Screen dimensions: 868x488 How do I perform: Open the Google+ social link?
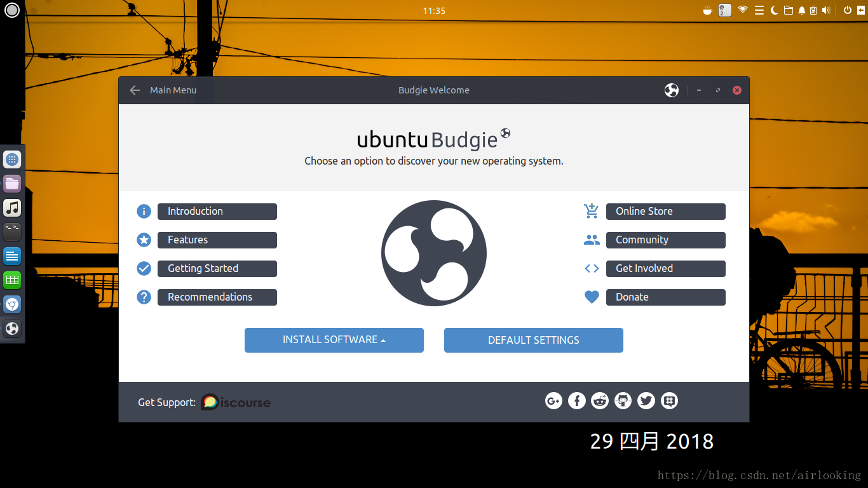click(553, 401)
